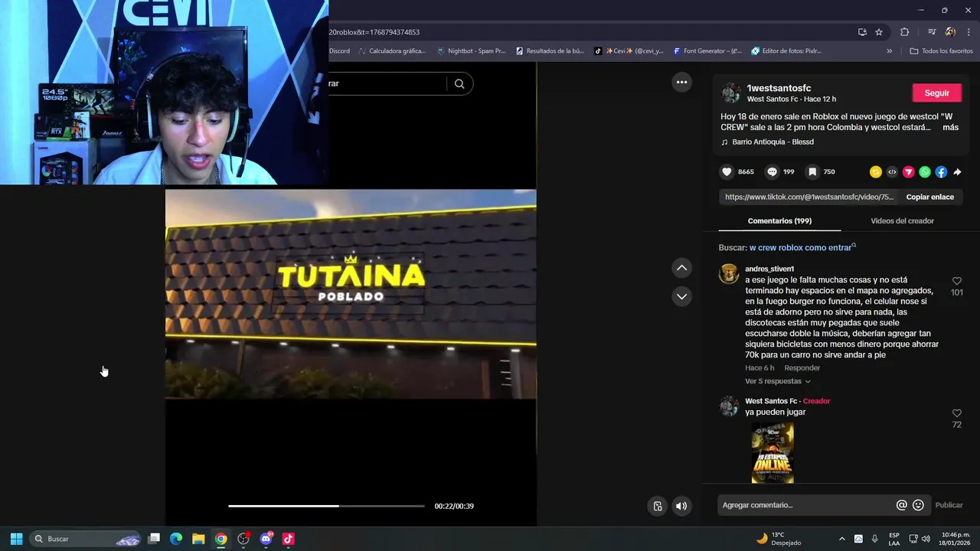This screenshot has width=980, height=551.
Task: Click 'Responder' on andres_stiven1's comment
Action: click(802, 368)
